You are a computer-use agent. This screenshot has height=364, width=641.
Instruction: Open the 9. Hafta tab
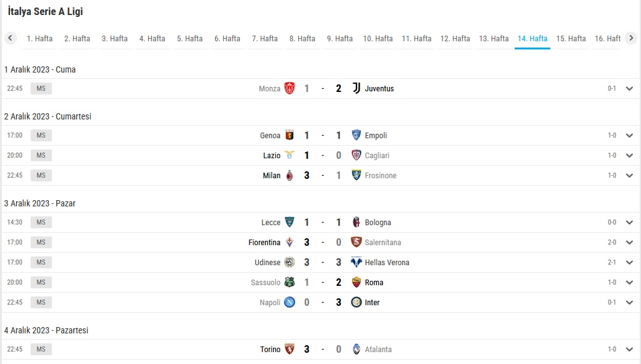[340, 38]
